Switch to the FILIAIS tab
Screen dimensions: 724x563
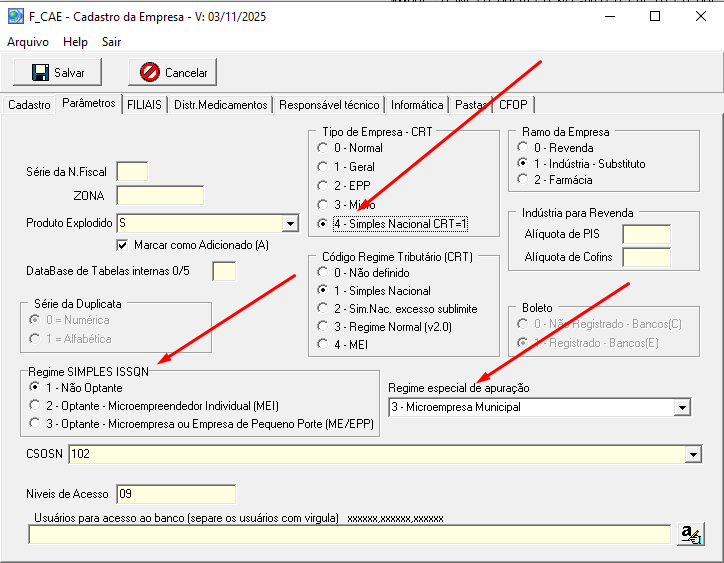pyautogui.click(x=144, y=105)
